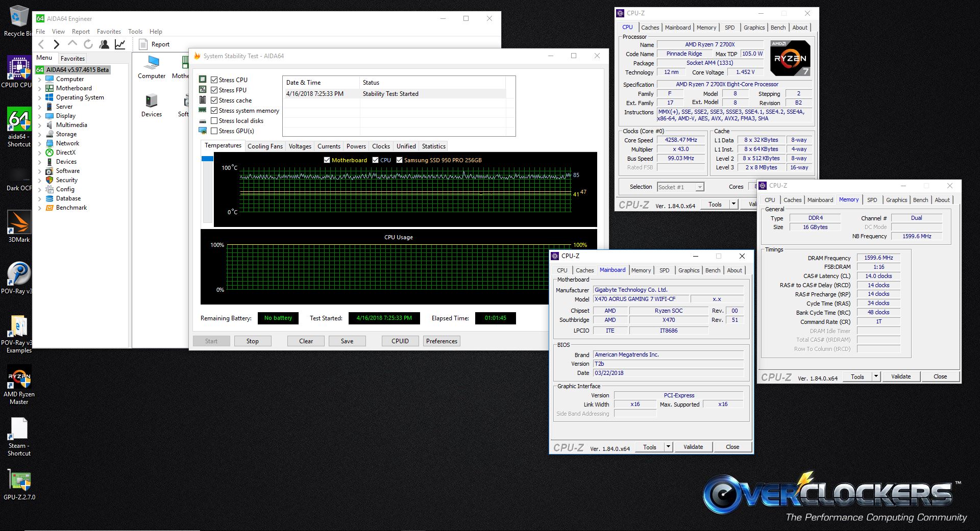980x531 pixels.
Task: Open the Steam Shortcut desktop icon
Action: (19, 437)
